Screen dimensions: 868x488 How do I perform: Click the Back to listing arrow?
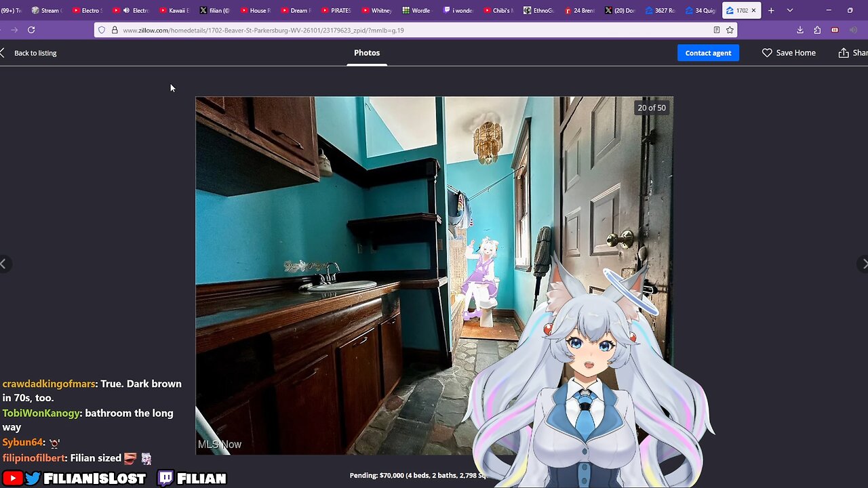[3, 53]
